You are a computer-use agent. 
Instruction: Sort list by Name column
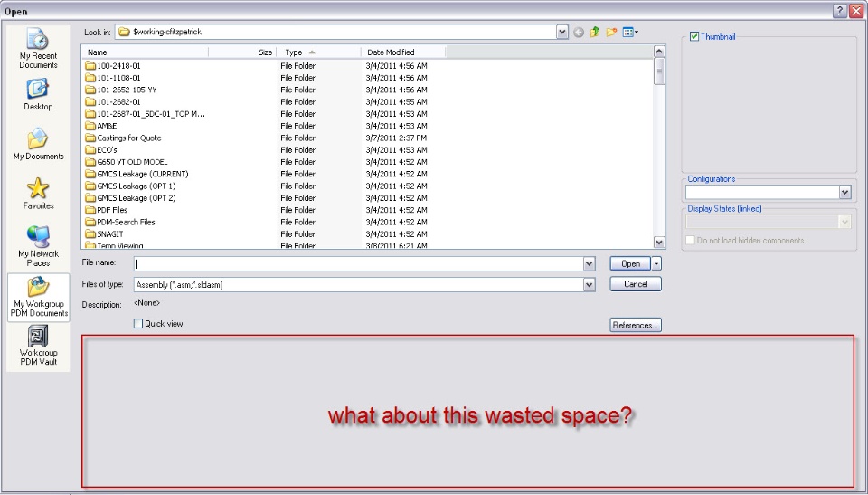146,52
